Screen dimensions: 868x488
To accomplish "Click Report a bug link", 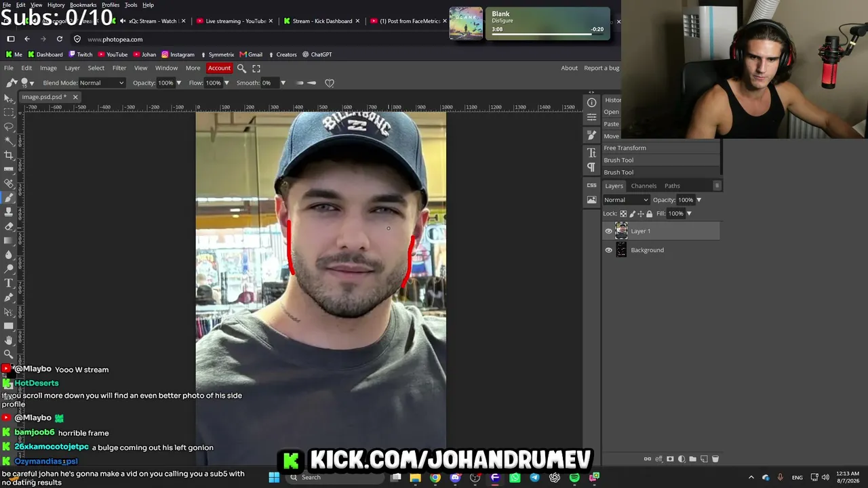I will (x=601, y=68).
